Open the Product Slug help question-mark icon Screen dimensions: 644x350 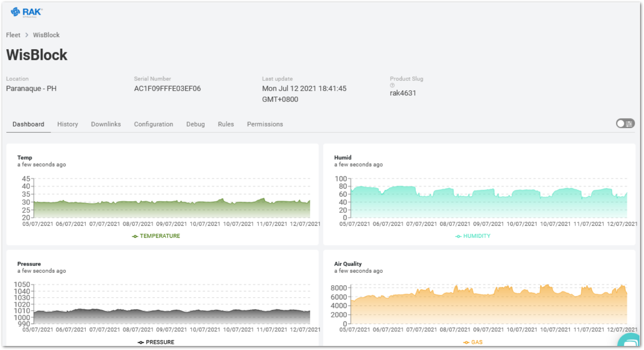point(392,85)
